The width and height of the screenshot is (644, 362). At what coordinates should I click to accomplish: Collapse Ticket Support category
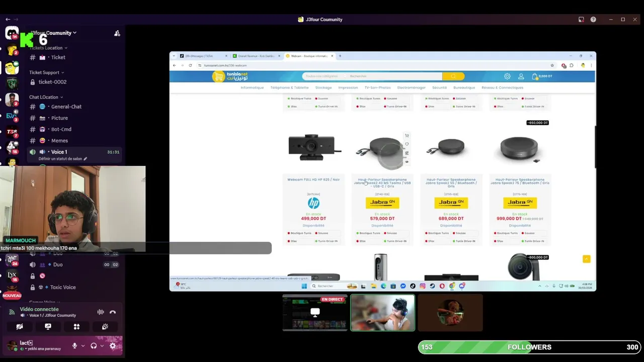point(47,72)
